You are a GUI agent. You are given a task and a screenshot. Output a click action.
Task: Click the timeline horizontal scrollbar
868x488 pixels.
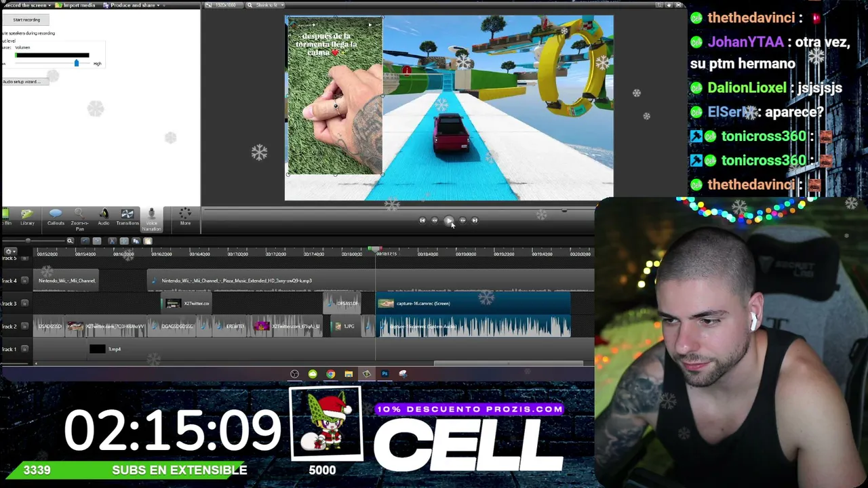pos(509,363)
